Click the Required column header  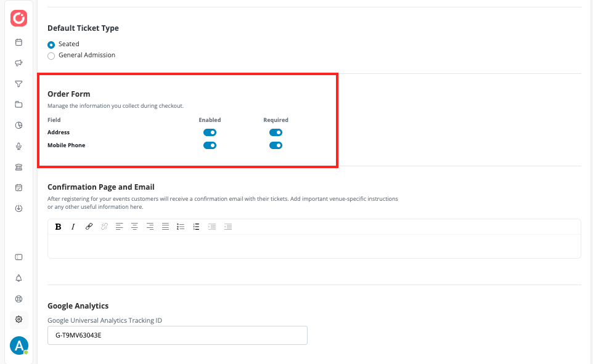pyautogui.click(x=276, y=120)
